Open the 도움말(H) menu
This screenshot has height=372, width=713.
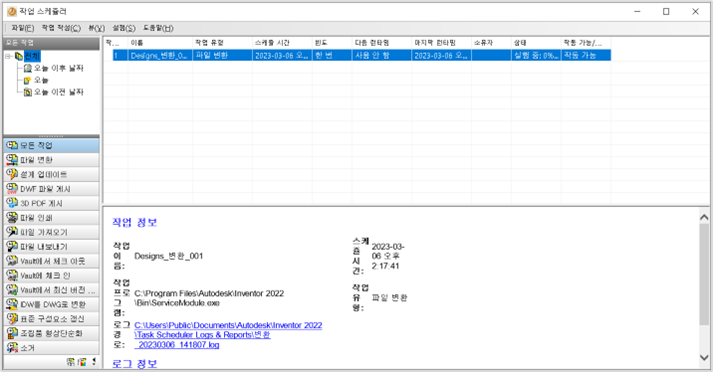tap(158, 28)
